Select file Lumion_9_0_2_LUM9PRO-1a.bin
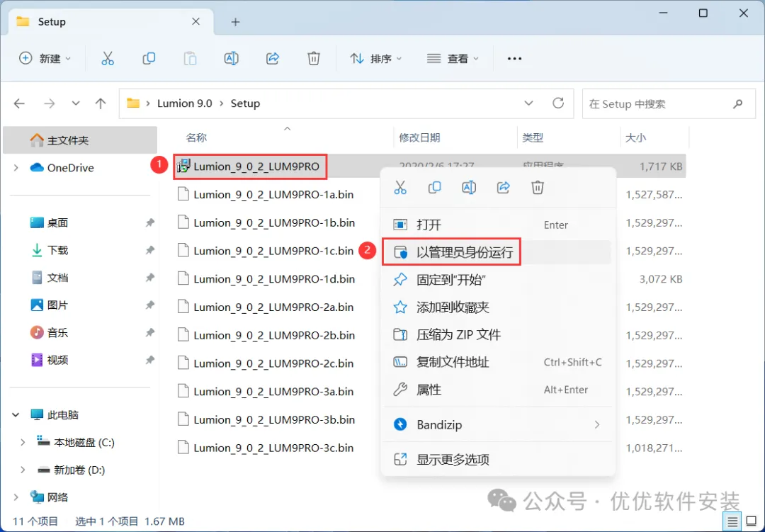 coord(273,195)
